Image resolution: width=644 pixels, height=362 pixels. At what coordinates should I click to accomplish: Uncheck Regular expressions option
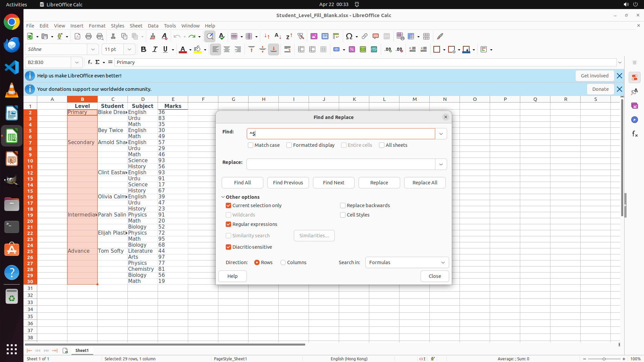228,224
